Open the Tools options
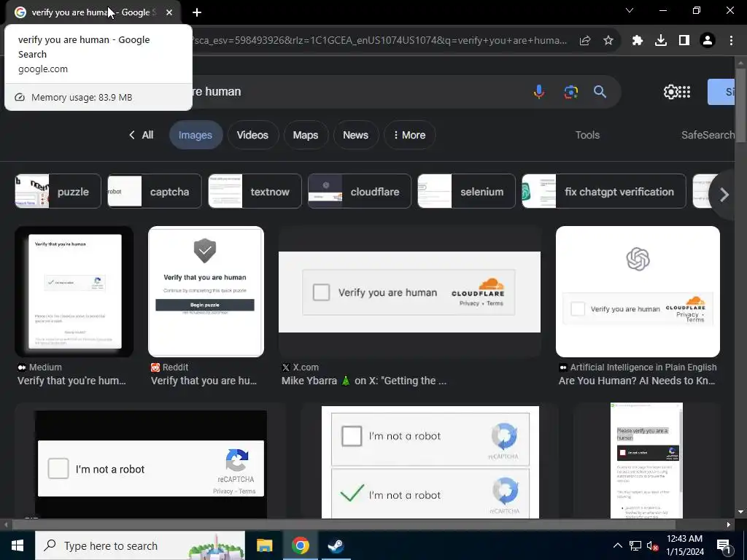 point(587,135)
